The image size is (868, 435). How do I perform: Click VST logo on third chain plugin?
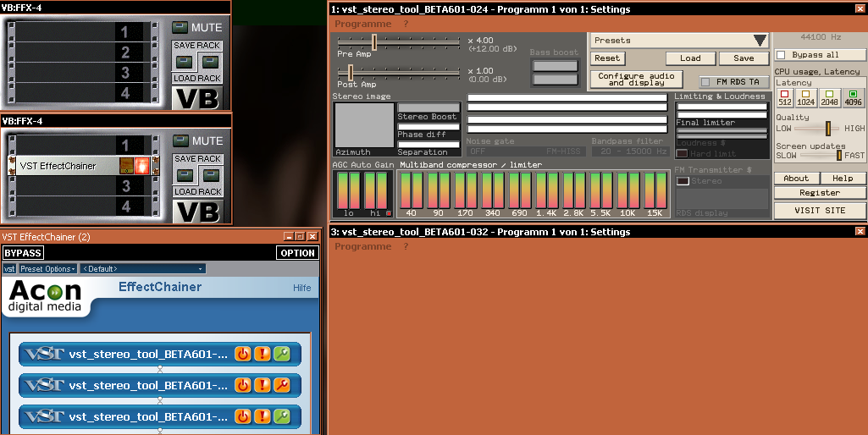click(x=44, y=416)
